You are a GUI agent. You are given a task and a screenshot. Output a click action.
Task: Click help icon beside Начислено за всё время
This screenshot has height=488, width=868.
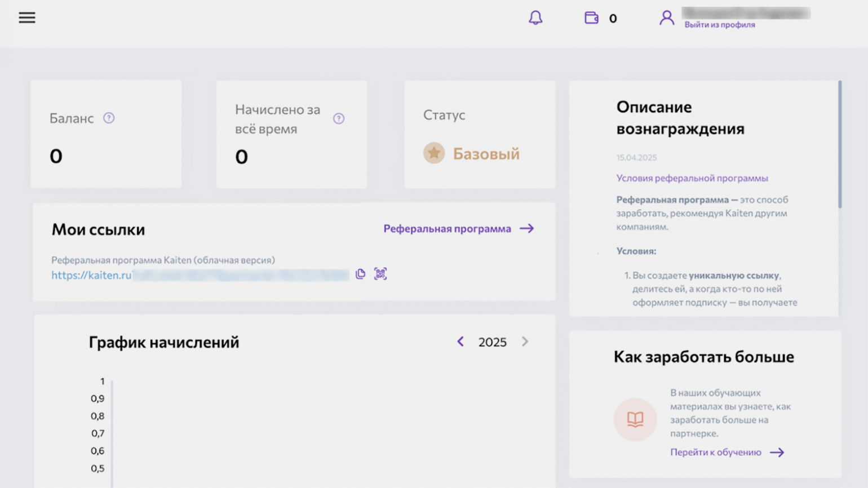pos(339,118)
